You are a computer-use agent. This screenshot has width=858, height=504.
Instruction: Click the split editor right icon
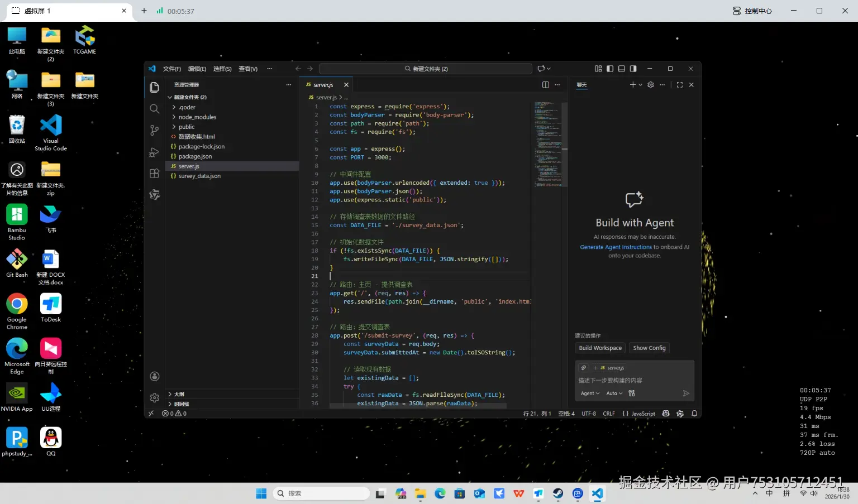click(546, 85)
